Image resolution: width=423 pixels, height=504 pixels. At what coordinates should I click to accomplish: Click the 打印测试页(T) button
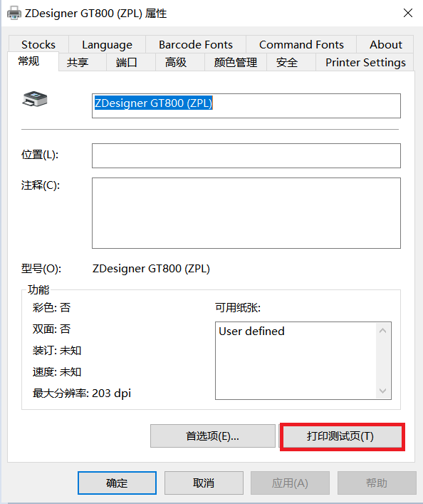(340, 436)
